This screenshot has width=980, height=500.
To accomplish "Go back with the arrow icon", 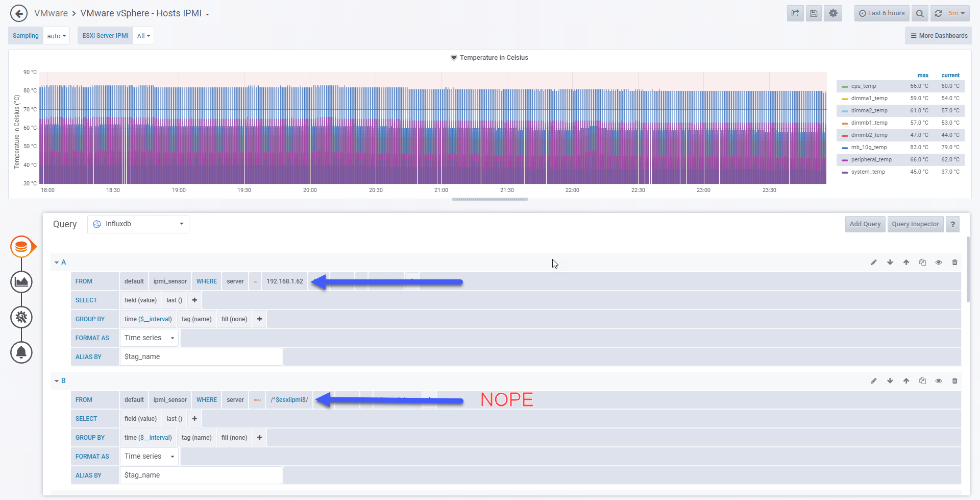I will tap(19, 13).
